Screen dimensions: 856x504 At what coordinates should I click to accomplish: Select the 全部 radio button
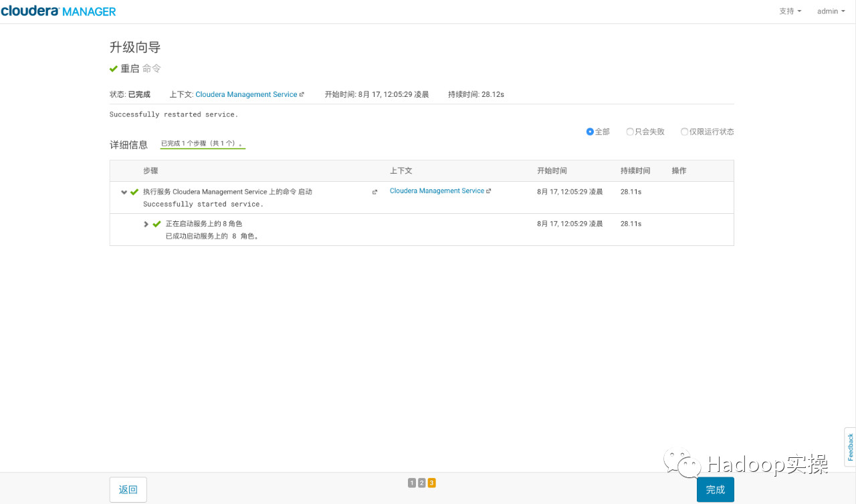[590, 132]
